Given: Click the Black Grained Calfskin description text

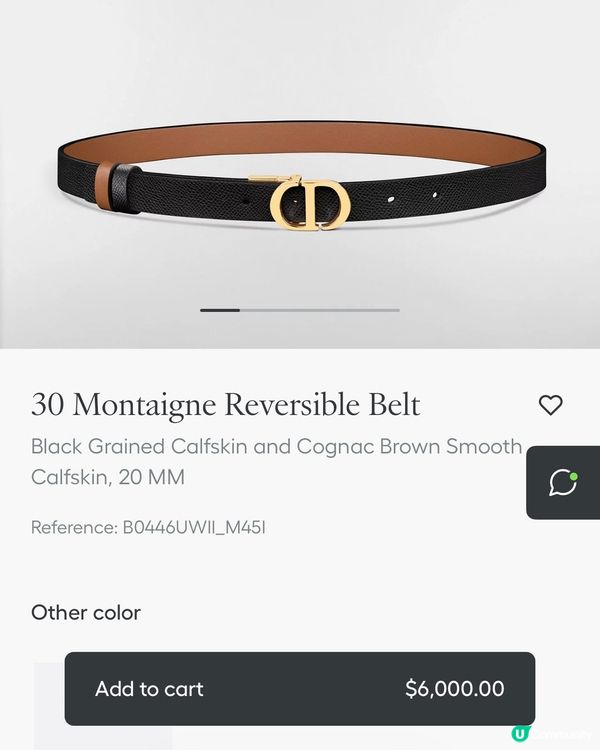Looking at the screenshot, I should 277,462.
